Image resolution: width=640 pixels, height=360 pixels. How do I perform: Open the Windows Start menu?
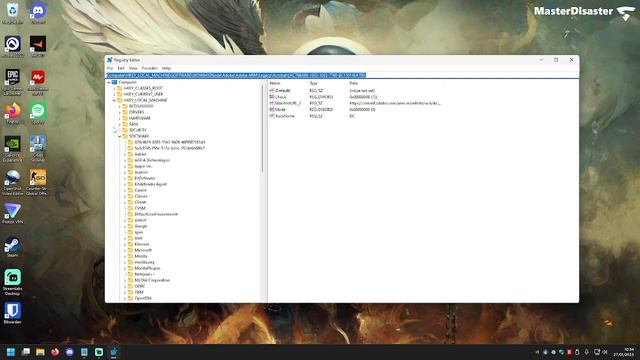click(x=11, y=352)
